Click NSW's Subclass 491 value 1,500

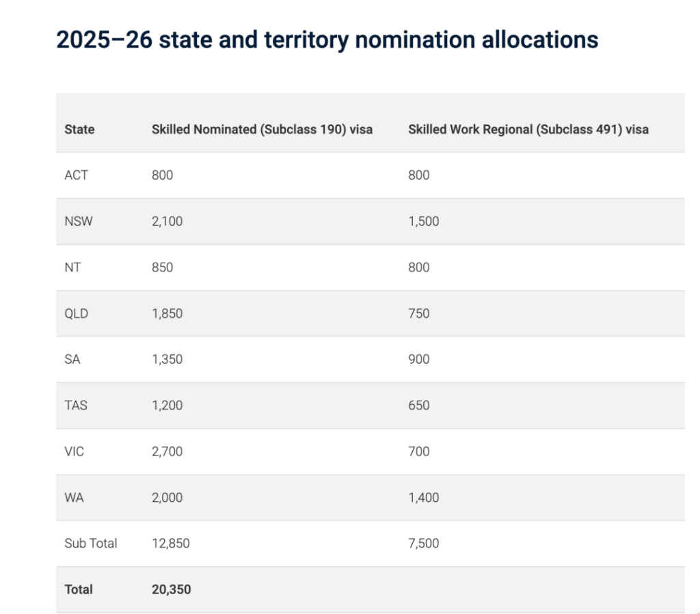pyautogui.click(x=423, y=221)
